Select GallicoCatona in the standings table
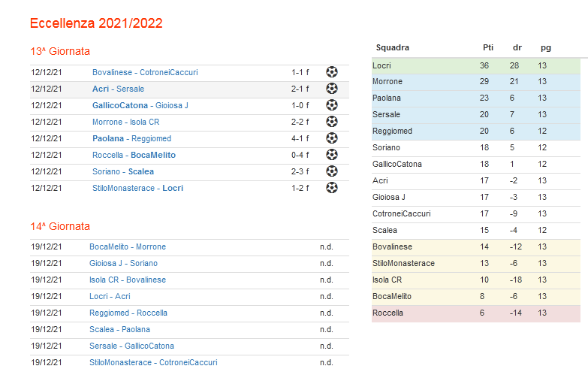 coord(397,164)
